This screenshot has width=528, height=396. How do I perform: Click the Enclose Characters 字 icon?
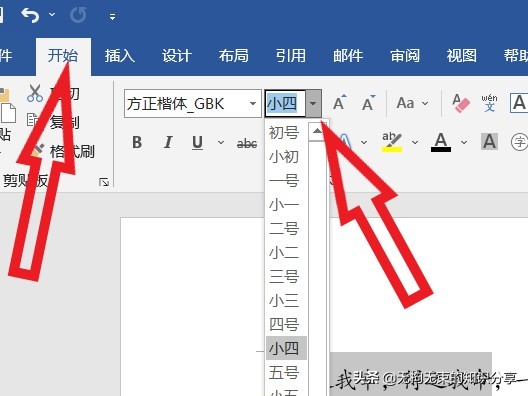[519, 142]
